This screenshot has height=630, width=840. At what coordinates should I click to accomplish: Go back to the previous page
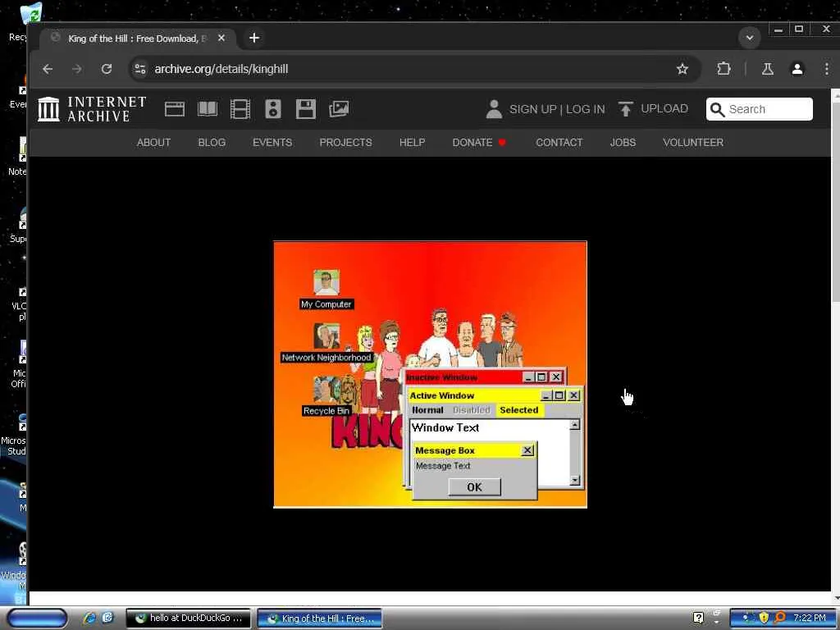point(48,69)
